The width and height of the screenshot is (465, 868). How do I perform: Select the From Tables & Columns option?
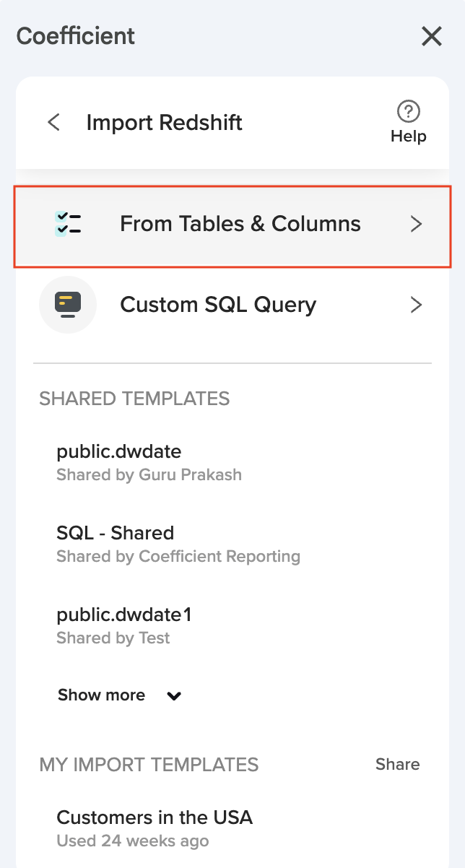coord(240,224)
